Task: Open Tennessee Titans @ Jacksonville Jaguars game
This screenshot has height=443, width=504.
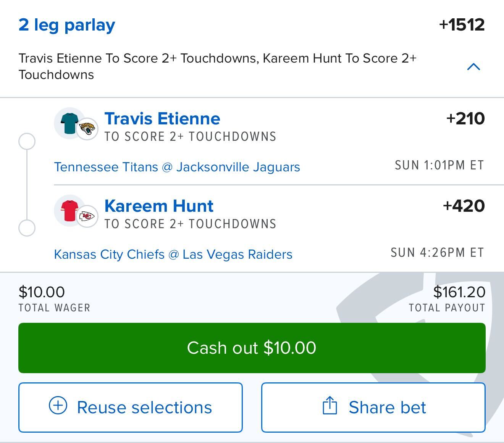Action: point(177,167)
